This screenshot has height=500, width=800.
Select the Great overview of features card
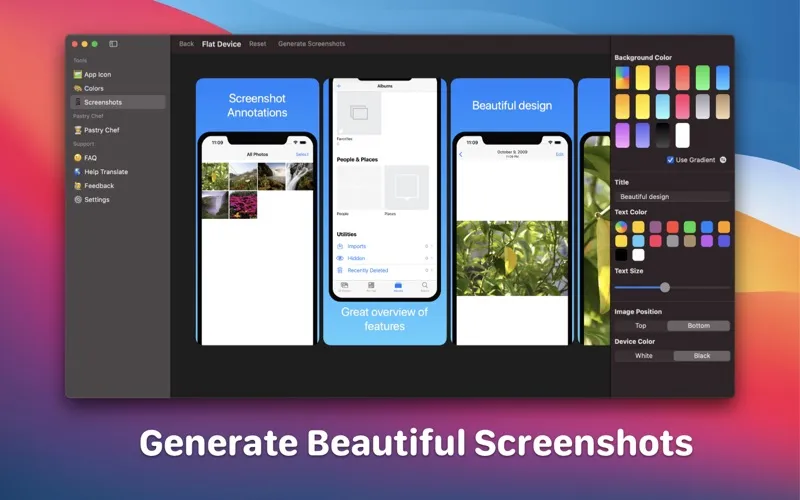tap(385, 212)
